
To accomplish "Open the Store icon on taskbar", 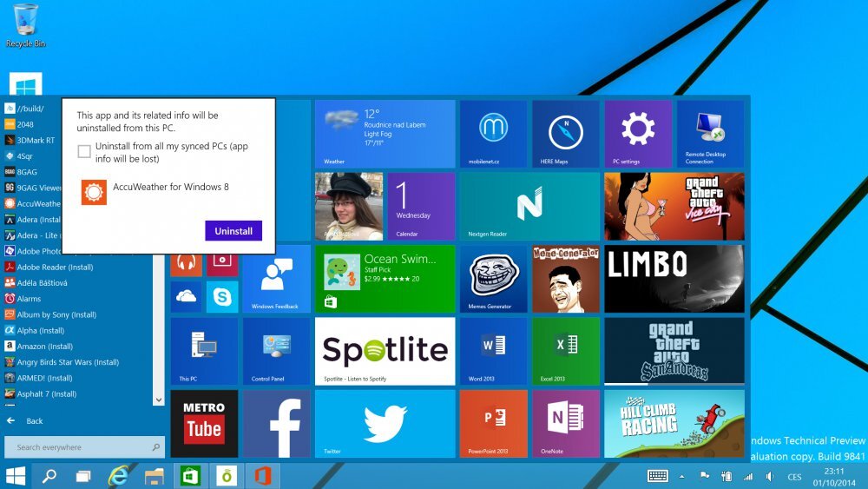I will point(190,476).
